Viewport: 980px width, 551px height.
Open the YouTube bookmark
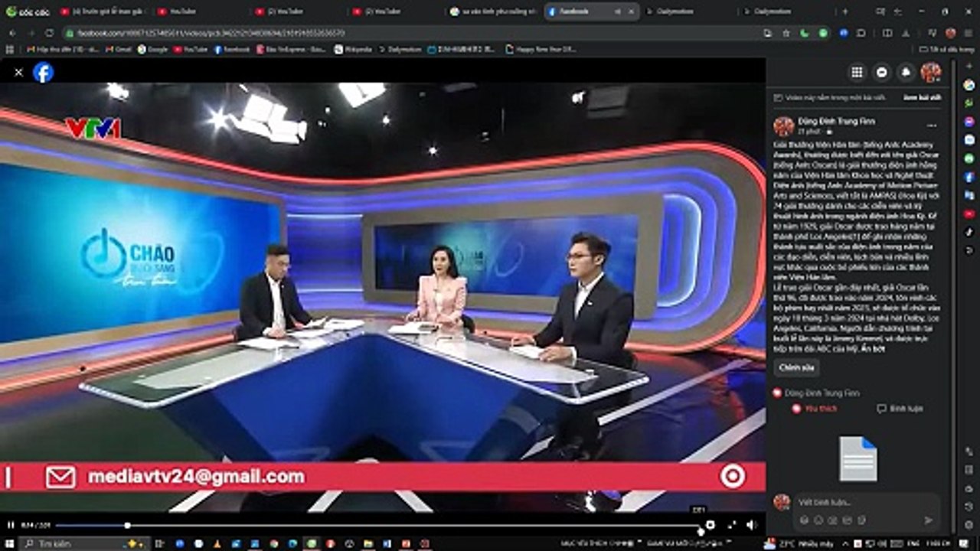tap(191, 49)
